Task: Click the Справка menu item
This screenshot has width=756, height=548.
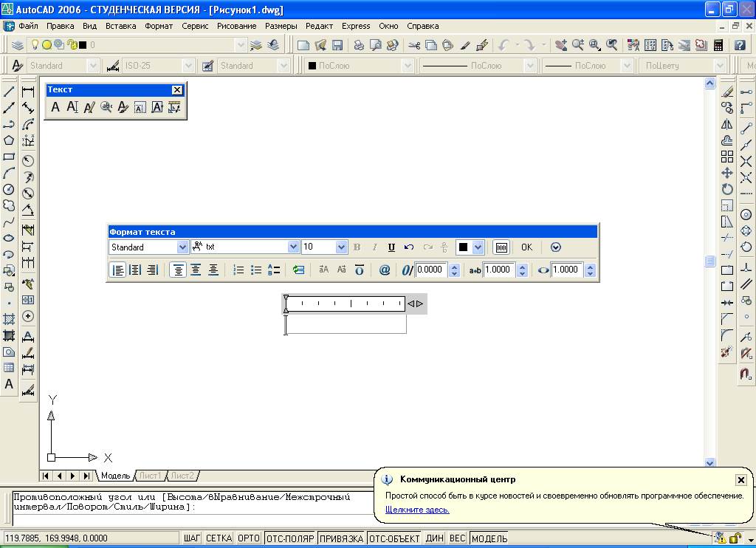Action: 423,26
